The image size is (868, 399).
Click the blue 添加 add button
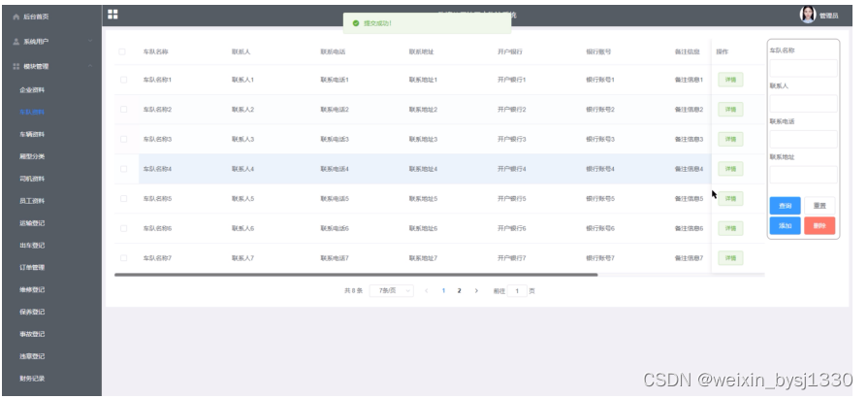785,225
